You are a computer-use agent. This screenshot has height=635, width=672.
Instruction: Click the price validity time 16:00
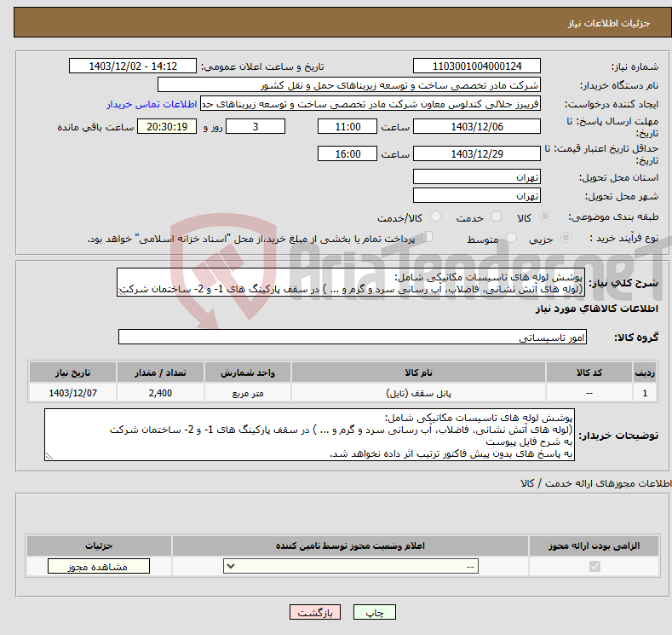click(x=347, y=153)
